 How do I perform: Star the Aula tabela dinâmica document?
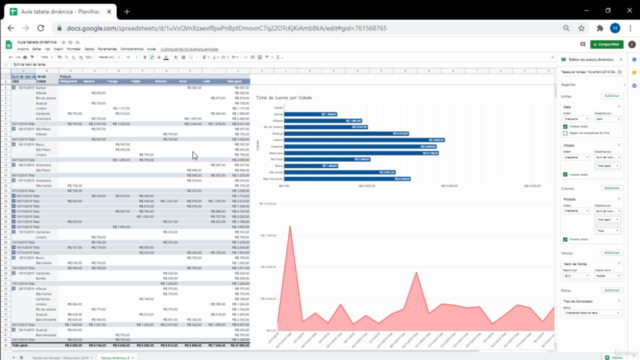click(63, 42)
